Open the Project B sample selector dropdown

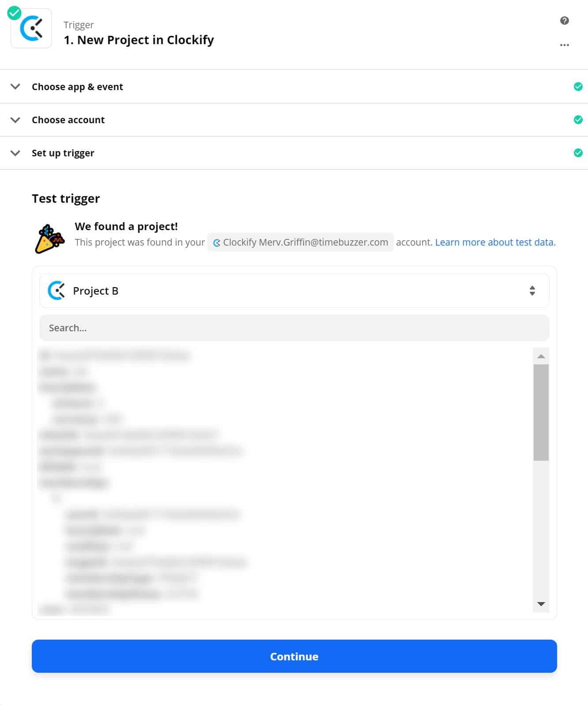tap(294, 291)
